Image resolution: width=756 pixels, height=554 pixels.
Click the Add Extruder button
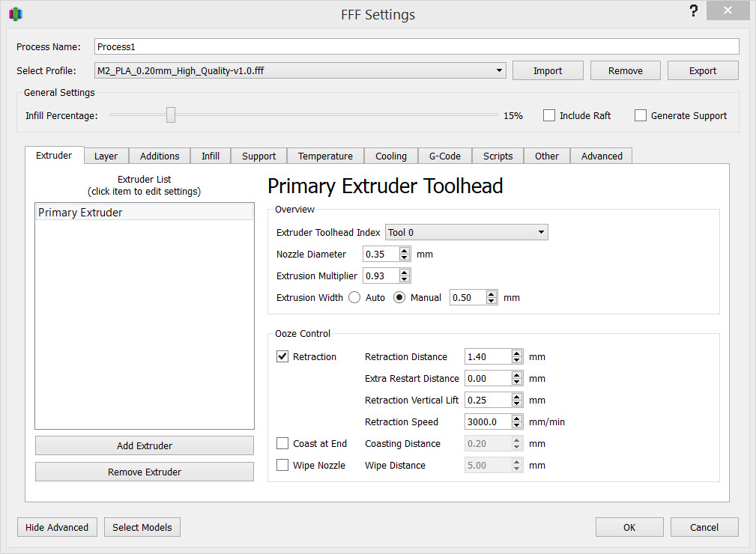145,445
